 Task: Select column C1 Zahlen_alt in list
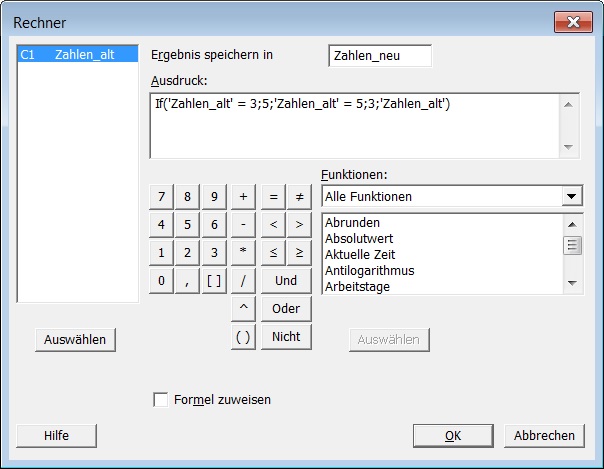[x=78, y=55]
